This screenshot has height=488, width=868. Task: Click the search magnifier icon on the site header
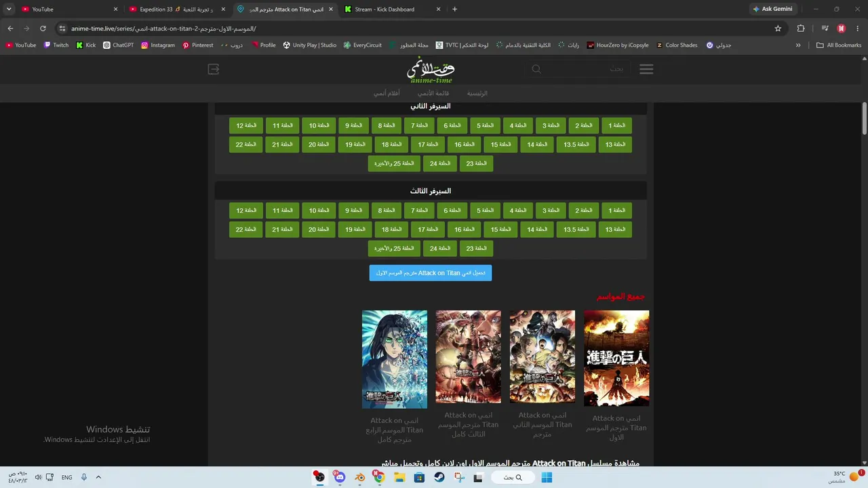click(x=536, y=69)
